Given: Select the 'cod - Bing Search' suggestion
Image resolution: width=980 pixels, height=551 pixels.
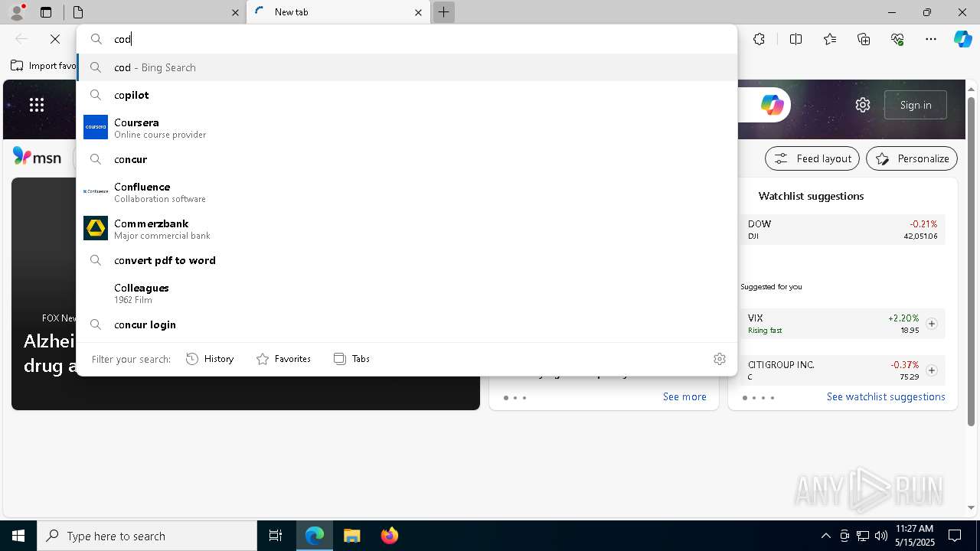Looking at the screenshot, I should coord(407,67).
